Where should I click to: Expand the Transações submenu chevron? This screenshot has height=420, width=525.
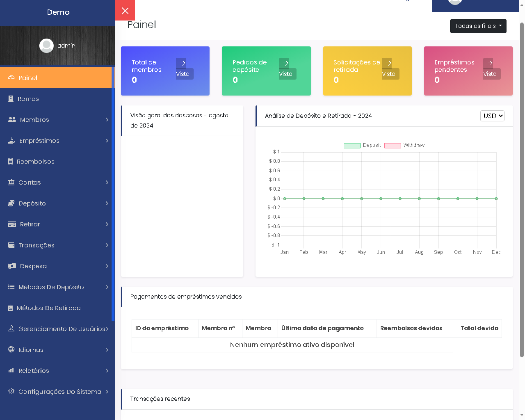tap(107, 245)
